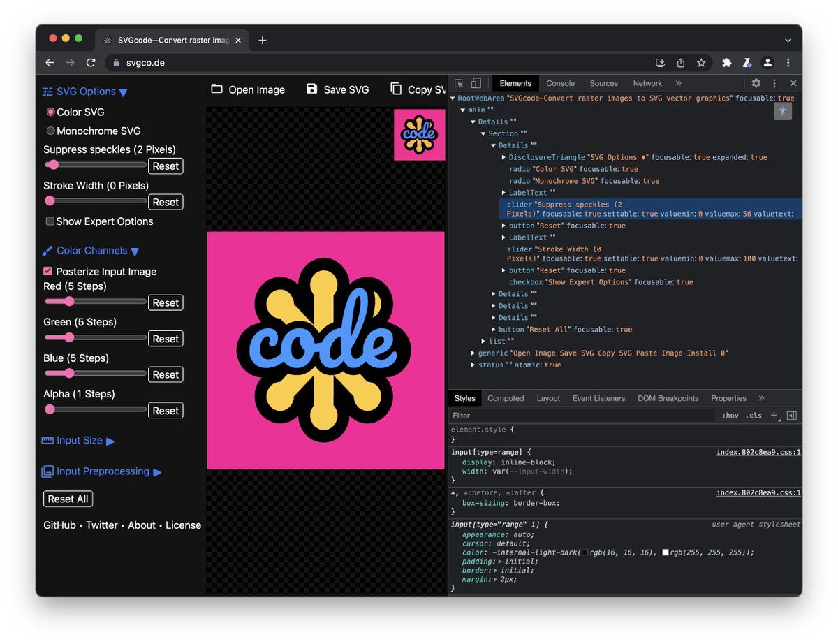Open the GitHub link
The image size is (838, 644).
click(x=59, y=525)
